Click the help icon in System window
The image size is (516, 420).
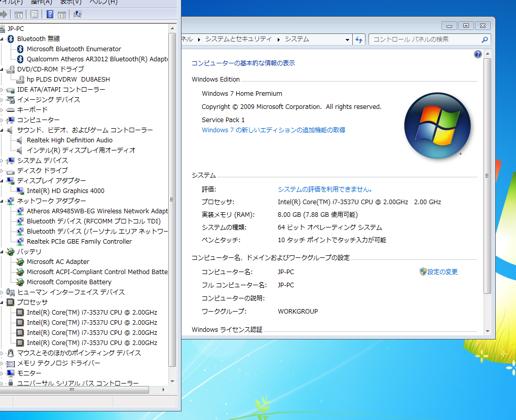pyautogui.click(x=478, y=54)
